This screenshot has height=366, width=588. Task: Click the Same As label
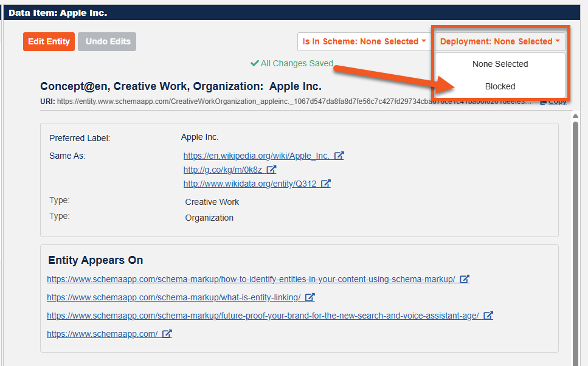coord(67,156)
